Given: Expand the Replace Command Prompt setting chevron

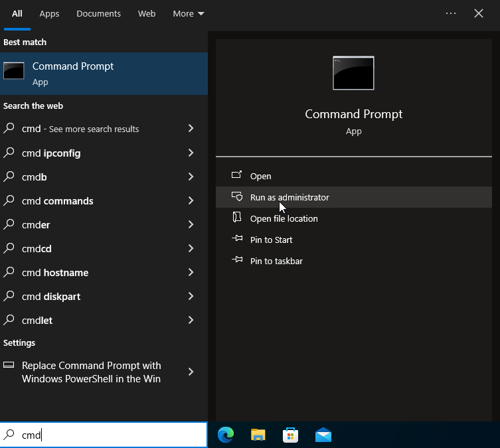Looking at the screenshot, I should 191,372.
